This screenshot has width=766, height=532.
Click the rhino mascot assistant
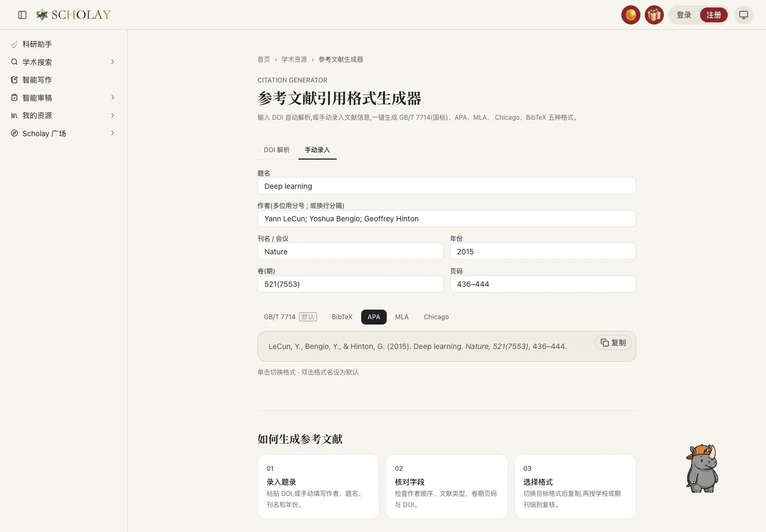click(x=702, y=468)
